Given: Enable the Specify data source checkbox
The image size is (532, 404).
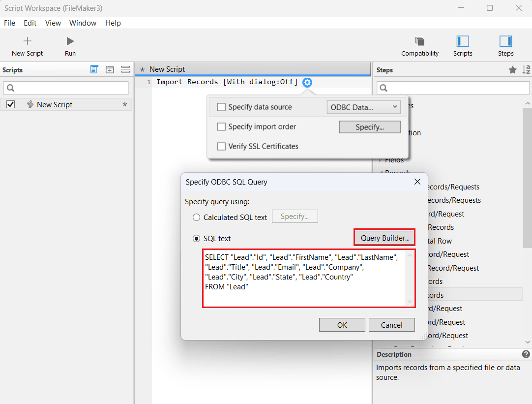Looking at the screenshot, I should tap(221, 107).
